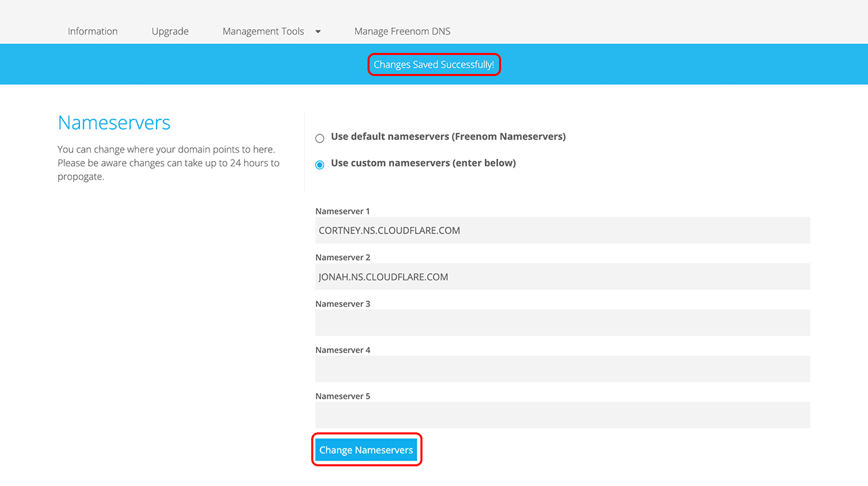
Task: Click the empty Nameserver 5 field
Action: click(562, 415)
